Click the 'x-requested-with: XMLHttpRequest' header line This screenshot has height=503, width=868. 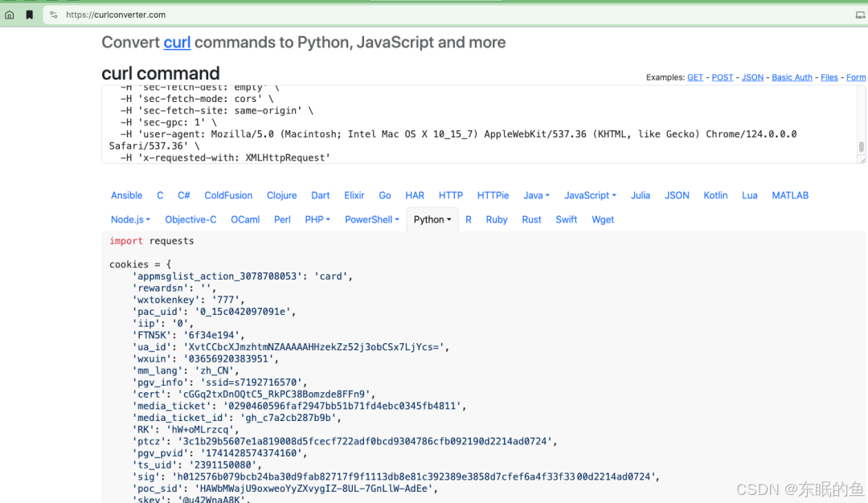[225, 157]
